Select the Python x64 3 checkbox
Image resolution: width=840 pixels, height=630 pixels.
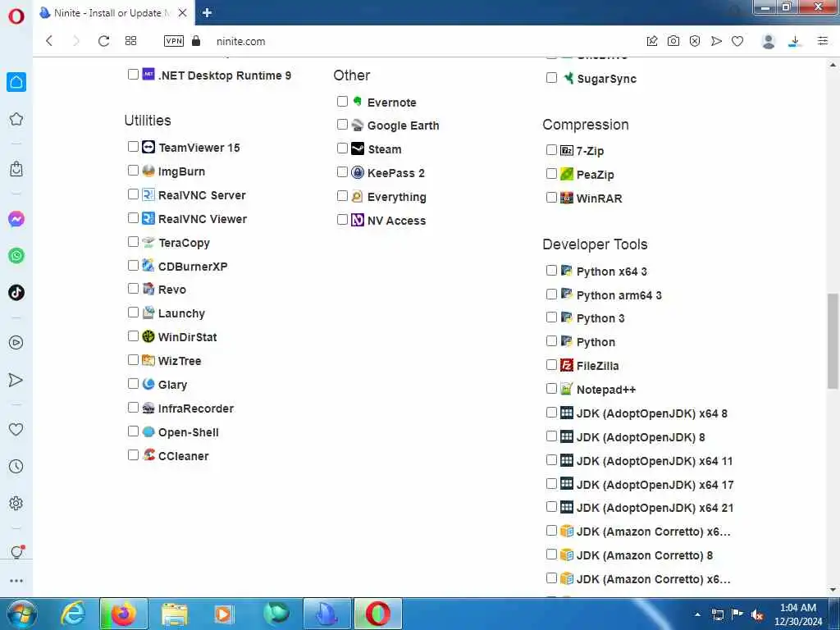551,270
